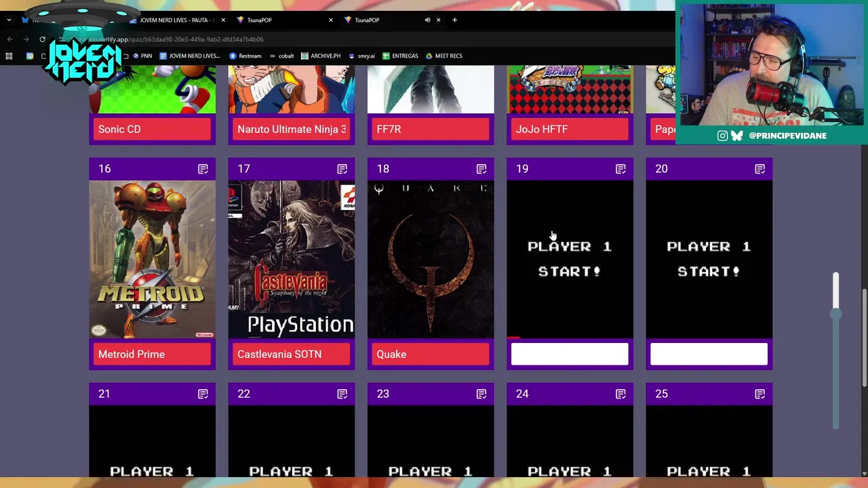Click the page vertical scrollbar thumb
Screen dimensions: 868x488
864,337
